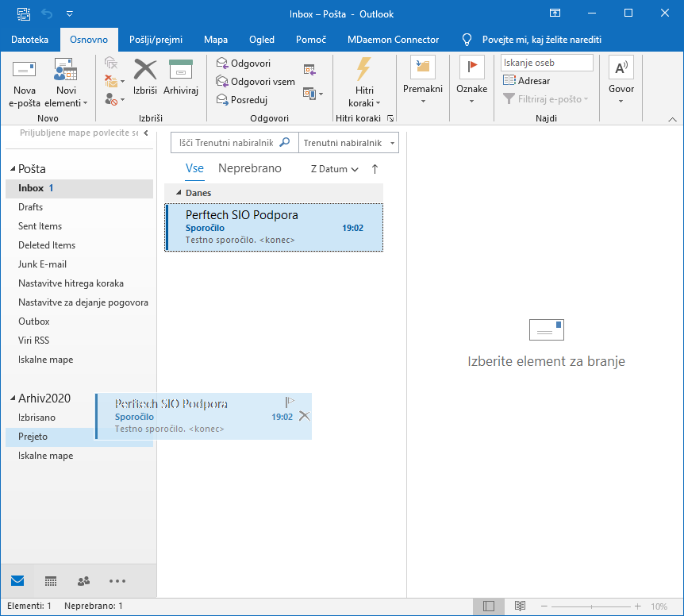
Task: Click the Iskanje oseb search field
Action: (547, 63)
